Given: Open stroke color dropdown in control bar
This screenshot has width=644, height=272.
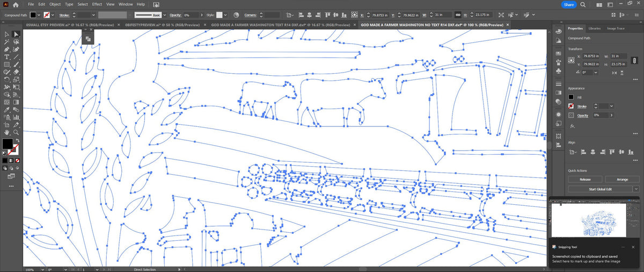Looking at the screenshot, I should coord(53,15).
